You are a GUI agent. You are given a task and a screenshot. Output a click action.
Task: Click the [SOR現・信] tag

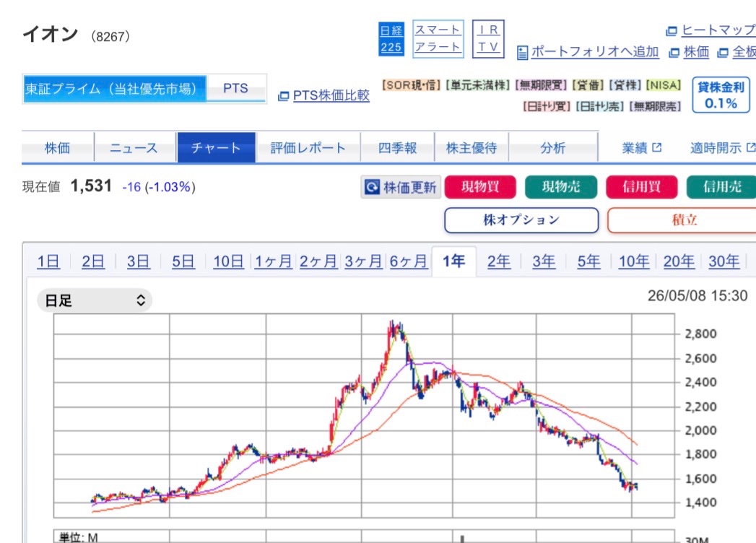point(412,85)
